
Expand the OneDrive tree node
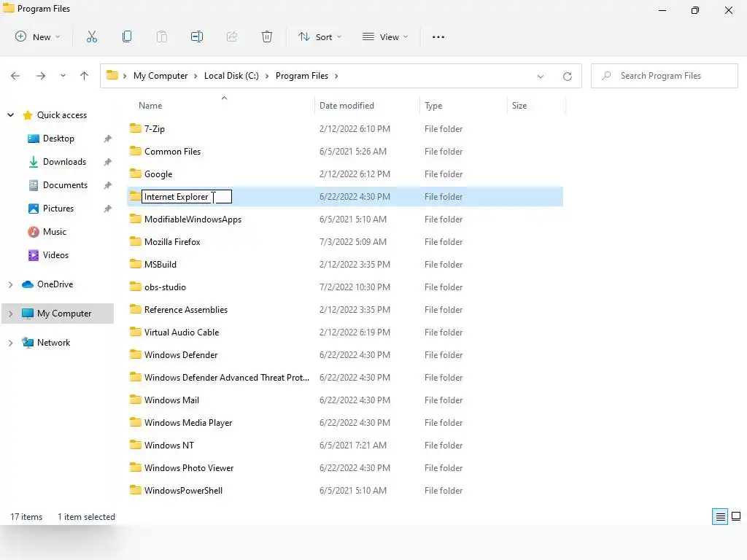coord(10,284)
